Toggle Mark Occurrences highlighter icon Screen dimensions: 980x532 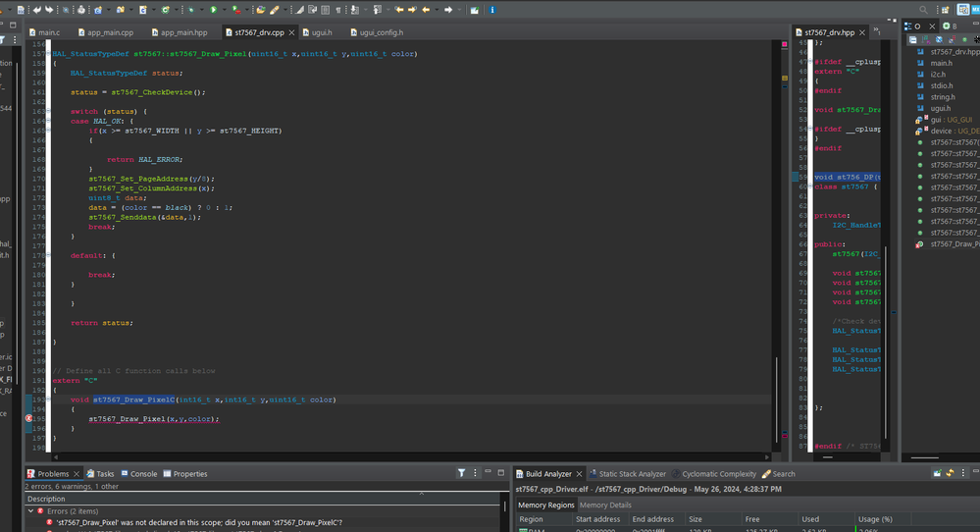coord(299,10)
